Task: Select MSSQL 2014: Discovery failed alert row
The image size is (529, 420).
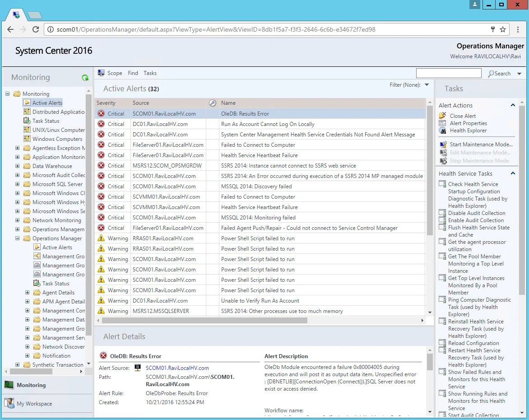Action: pyautogui.click(x=260, y=187)
